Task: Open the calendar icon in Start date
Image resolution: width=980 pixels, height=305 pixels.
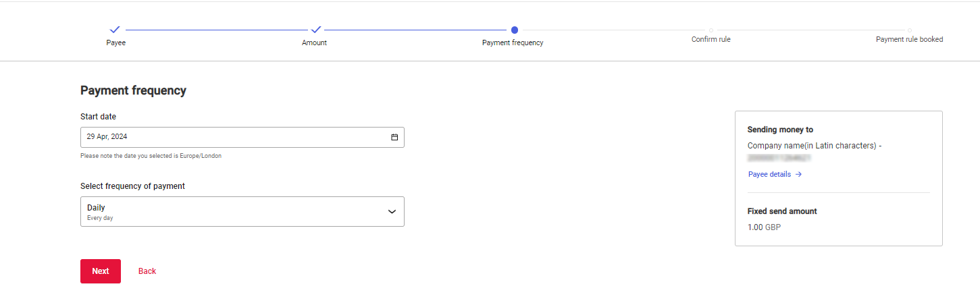Action: coord(394,137)
